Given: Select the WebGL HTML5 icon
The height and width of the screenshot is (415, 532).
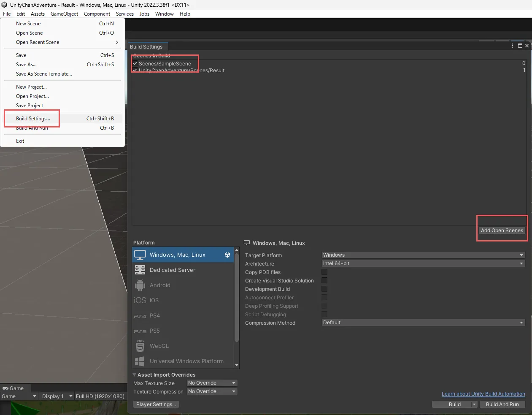Looking at the screenshot, I should [140, 346].
